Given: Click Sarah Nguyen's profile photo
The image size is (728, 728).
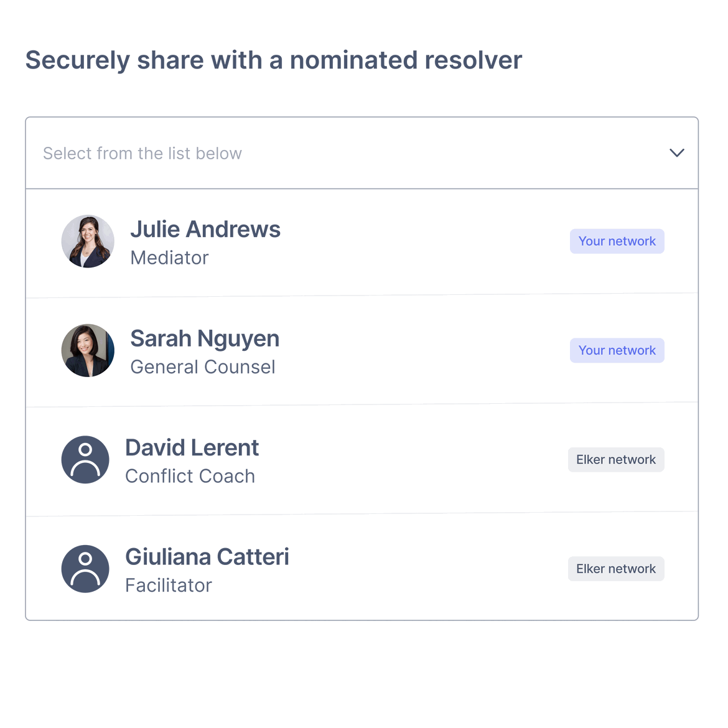Looking at the screenshot, I should (x=88, y=350).
